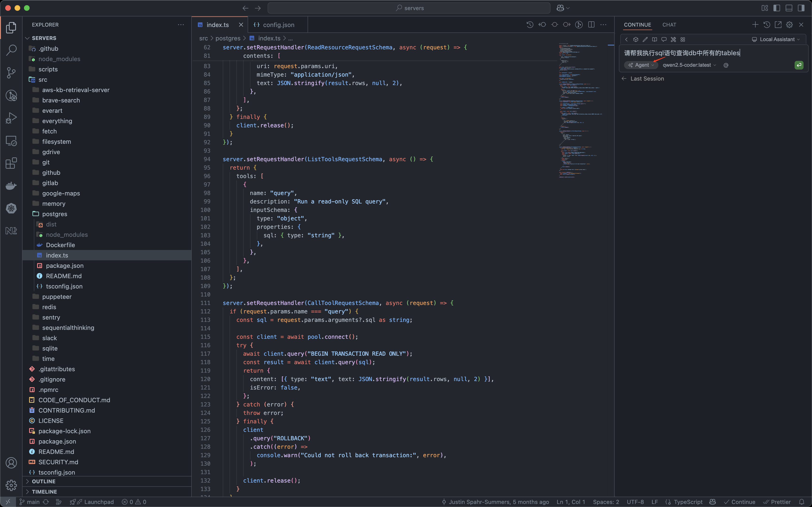Open the Source Control view icon
Viewport: 812px width, 507px height.
pyautogui.click(x=11, y=72)
